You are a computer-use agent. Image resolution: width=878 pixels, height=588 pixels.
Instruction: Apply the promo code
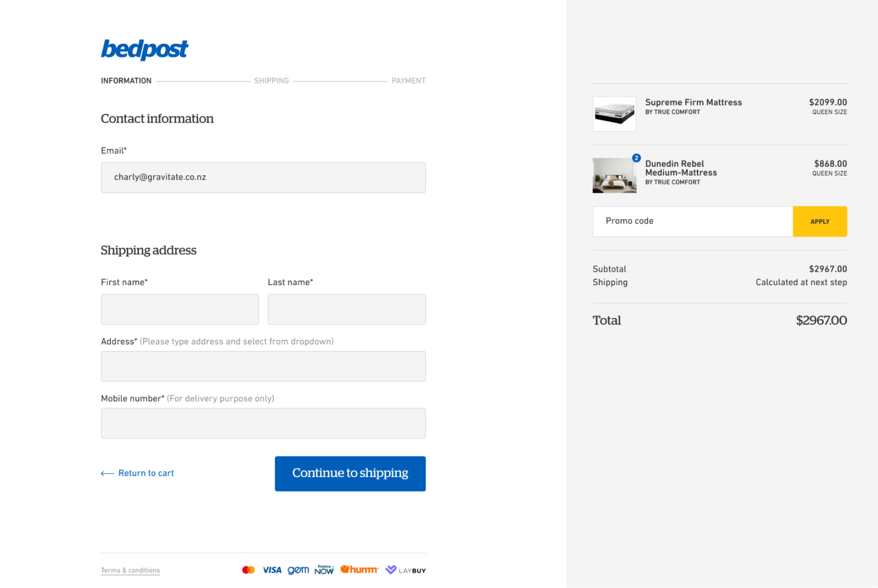coord(820,221)
